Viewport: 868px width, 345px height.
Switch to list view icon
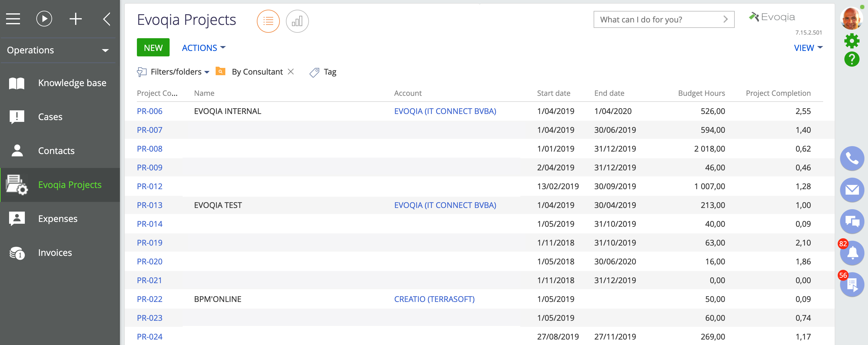tap(268, 21)
